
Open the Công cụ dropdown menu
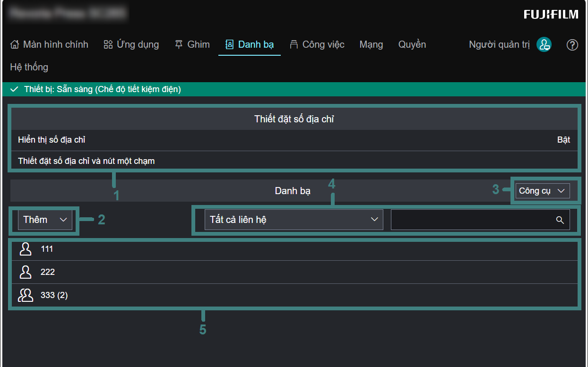(542, 191)
